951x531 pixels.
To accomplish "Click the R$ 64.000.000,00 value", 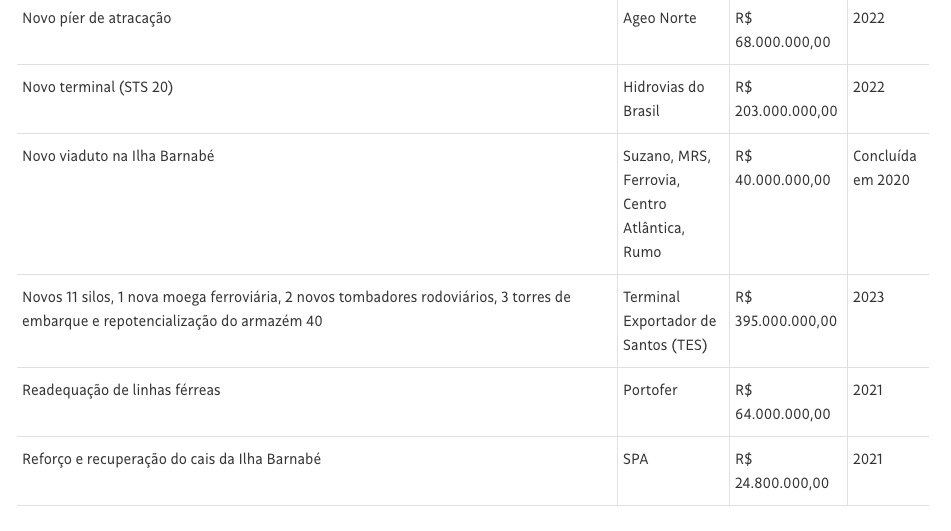I will [x=783, y=402].
